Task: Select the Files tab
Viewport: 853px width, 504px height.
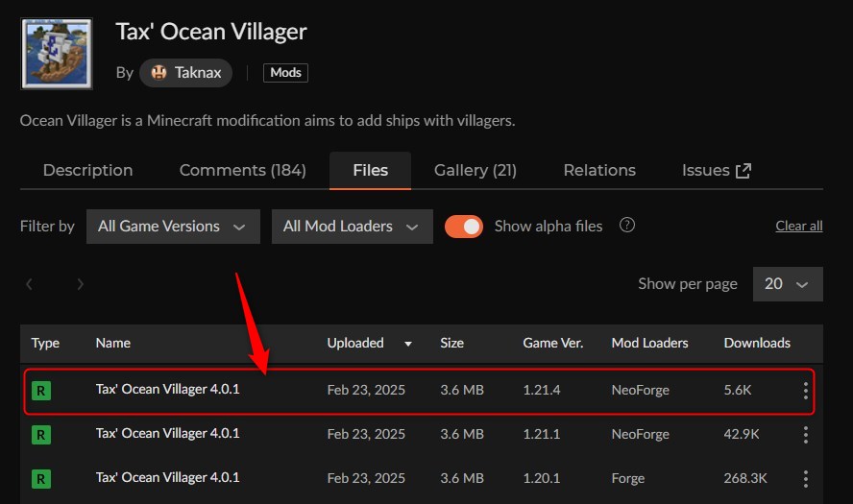Action: [x=370, y=170]
